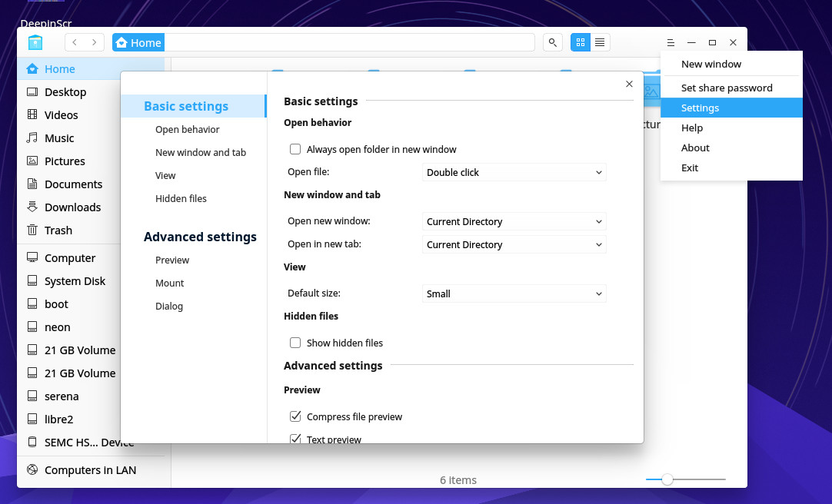Open the Open file dropdown
The image size is (832, 504).
coord(514,172)
